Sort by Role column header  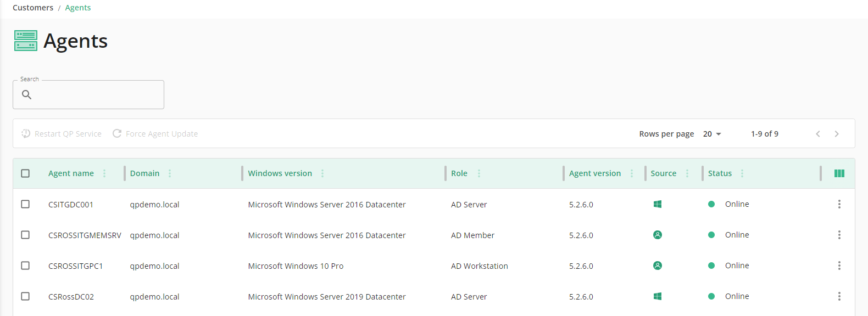(x=459, y=173)
